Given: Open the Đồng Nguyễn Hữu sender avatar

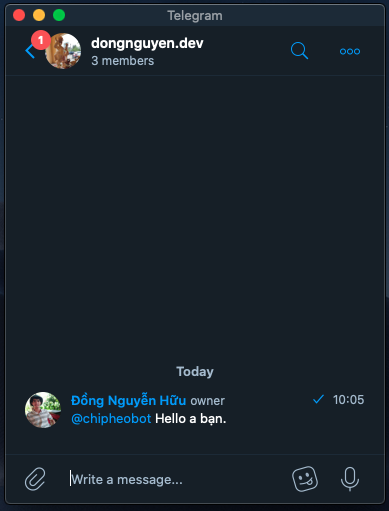Looking at the screenshot, I should (x=43, y=410).
